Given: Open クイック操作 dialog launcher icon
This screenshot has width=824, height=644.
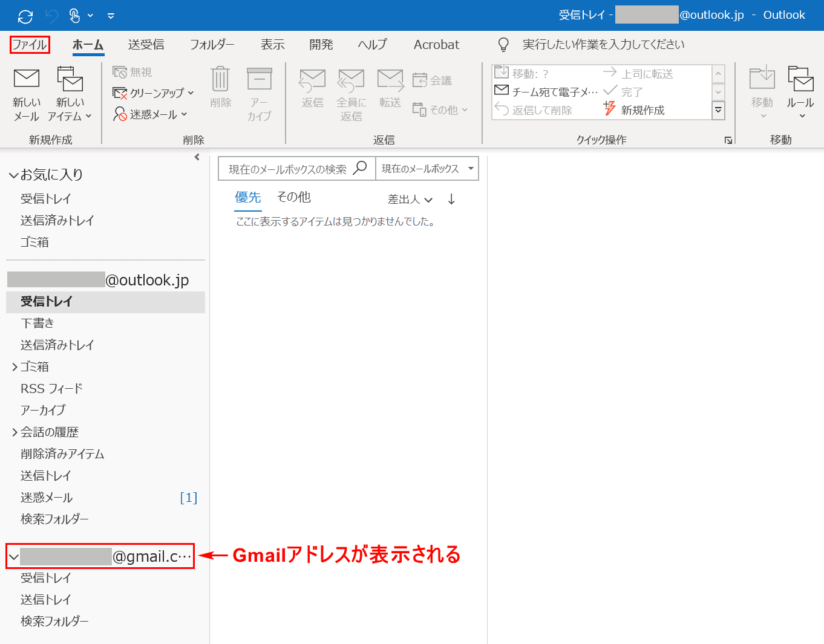Looking at the screenshot, I should point(728,140).
